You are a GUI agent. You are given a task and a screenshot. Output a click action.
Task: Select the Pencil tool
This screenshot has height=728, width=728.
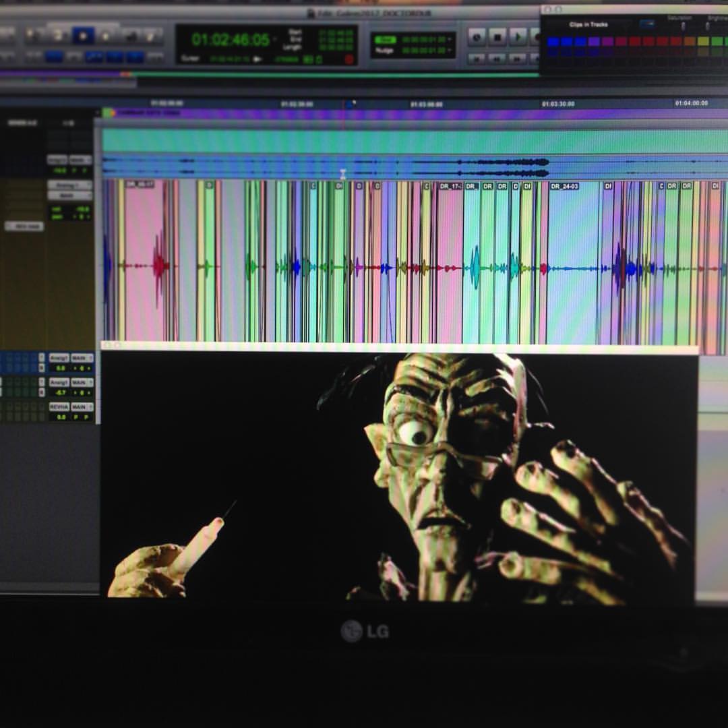(x=153, y=35)
